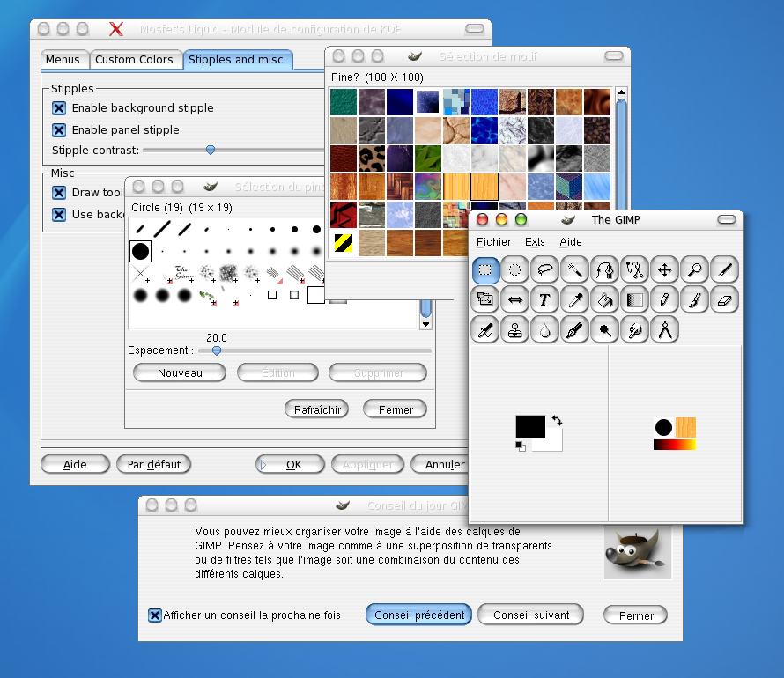
Task: Select the yellow-black warning stripe pattern
Action: pos(344,243)
